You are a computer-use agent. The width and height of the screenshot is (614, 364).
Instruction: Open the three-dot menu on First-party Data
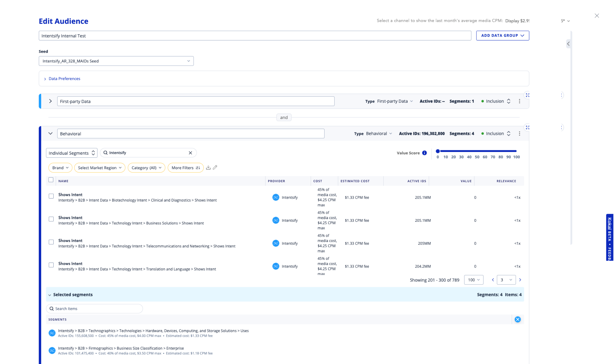tap(520, 101)
